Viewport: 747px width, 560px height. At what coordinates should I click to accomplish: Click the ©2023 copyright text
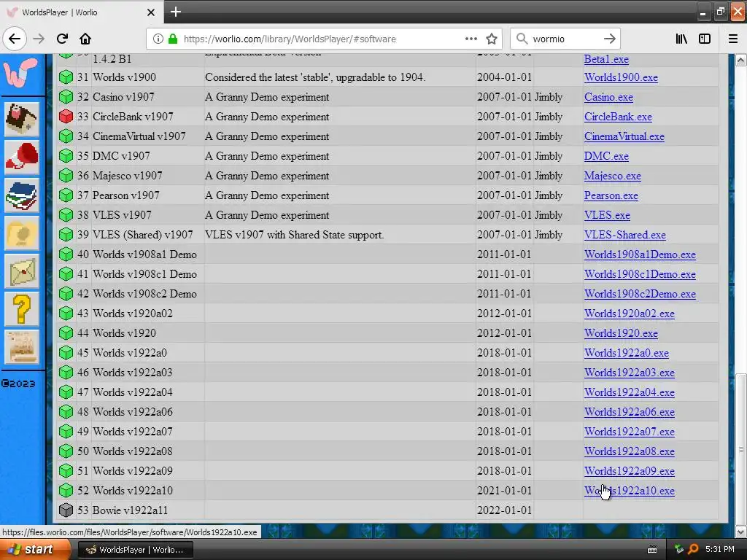point(18,384)
